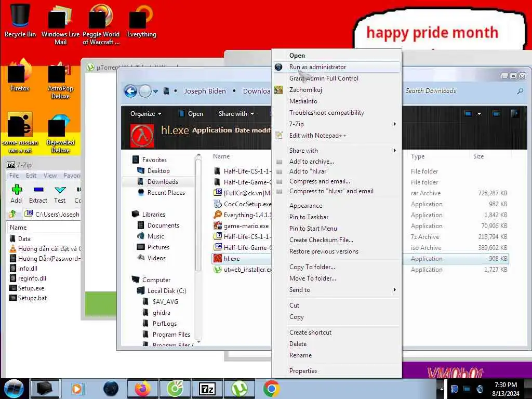Viewport: 532px width, 399px height.
Task: Click the hl.exe lambda icon in details pane
Action: click(x=142, y=136)
